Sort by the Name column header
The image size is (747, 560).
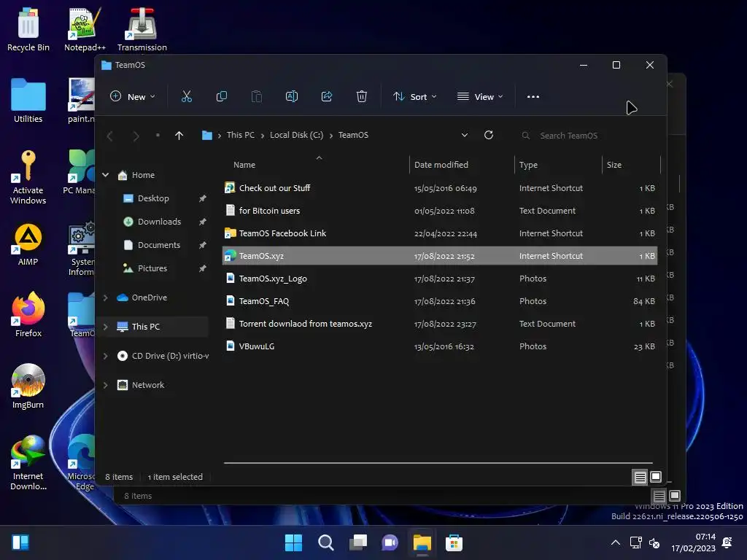244,165
